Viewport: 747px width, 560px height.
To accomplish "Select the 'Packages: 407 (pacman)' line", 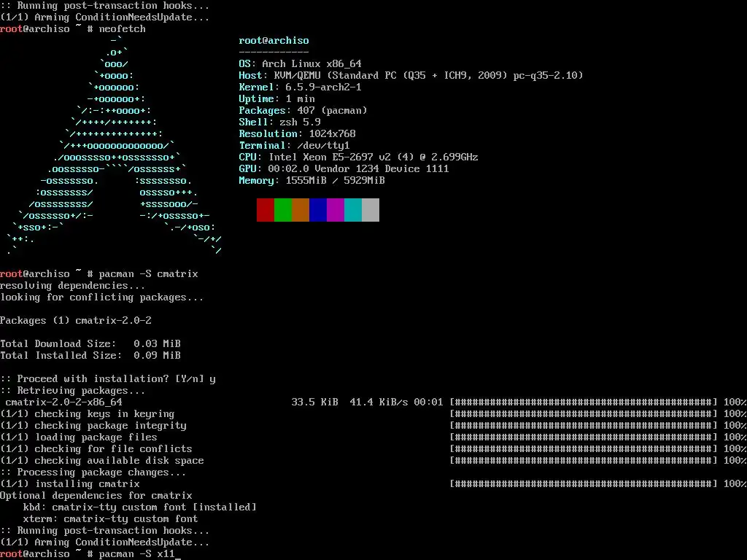I will coord(303,111).
